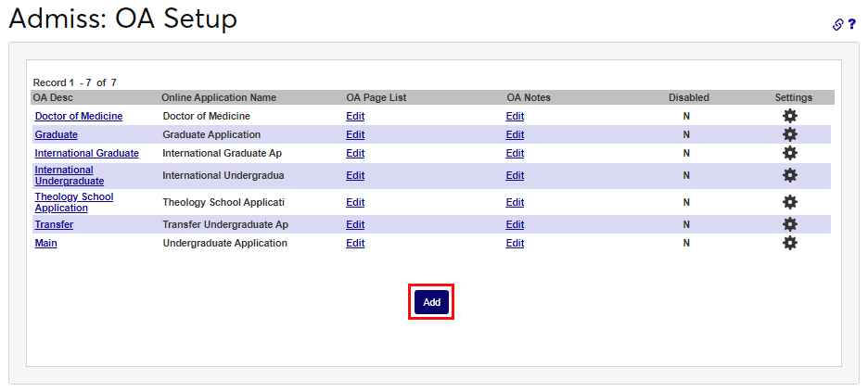
Task: Click the OA Page List column header
Action: pos(376,97)
